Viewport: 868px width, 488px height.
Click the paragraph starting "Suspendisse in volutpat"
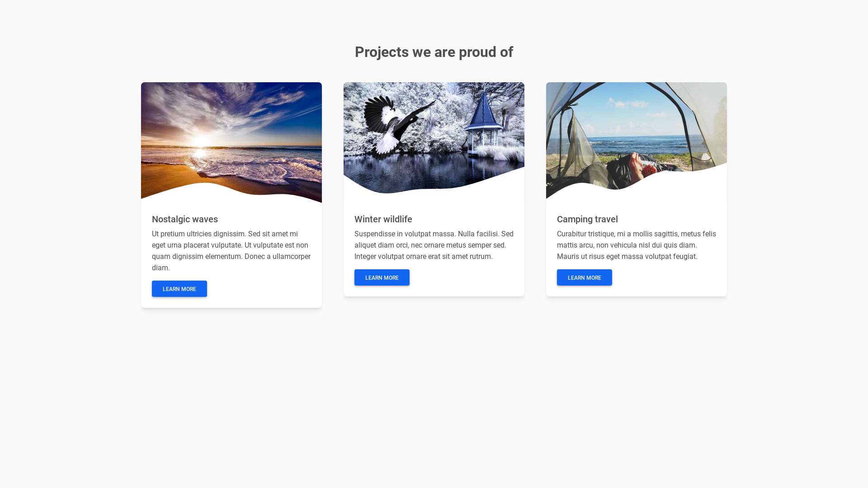pyautogui.click(x=434, y=245)
